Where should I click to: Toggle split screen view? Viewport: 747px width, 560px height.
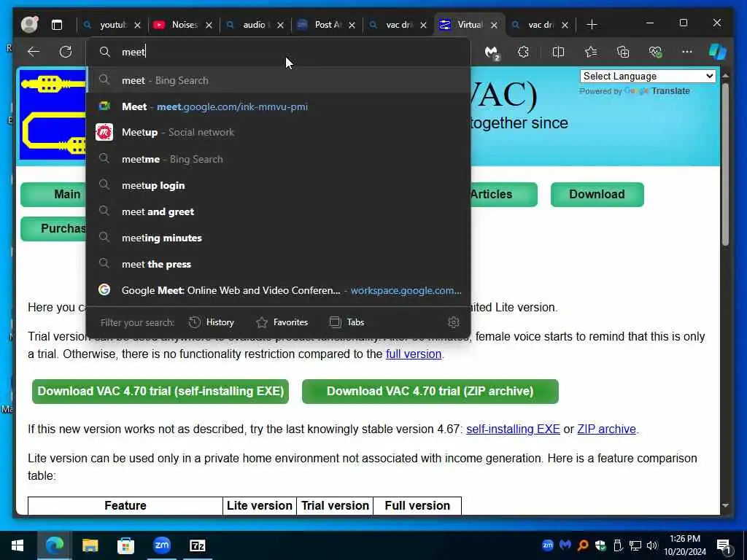pos(558,52)
